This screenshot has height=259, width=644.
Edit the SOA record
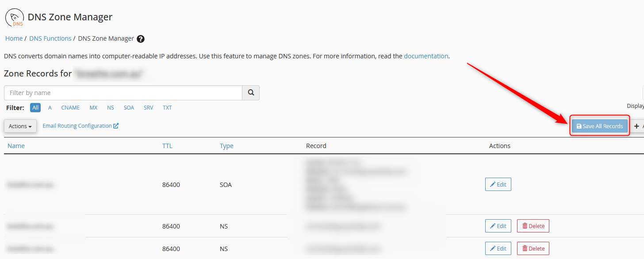[498, 185]
